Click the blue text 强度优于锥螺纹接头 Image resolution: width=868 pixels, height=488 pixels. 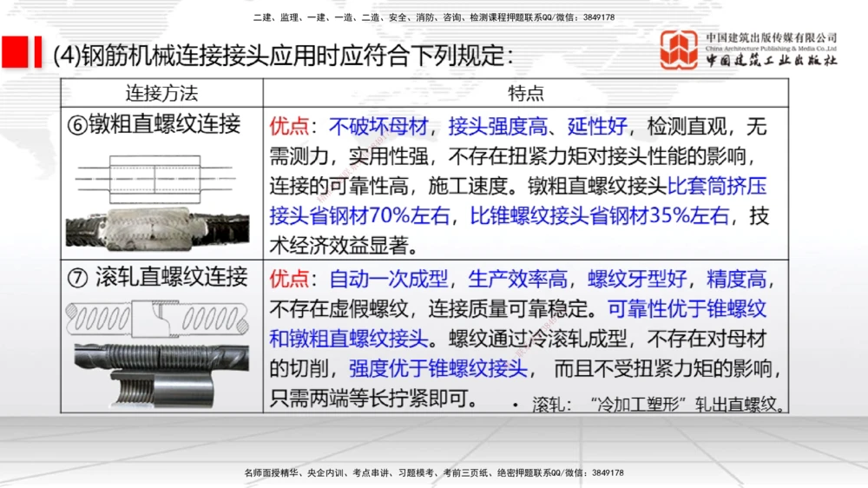[x=438, y=368]
